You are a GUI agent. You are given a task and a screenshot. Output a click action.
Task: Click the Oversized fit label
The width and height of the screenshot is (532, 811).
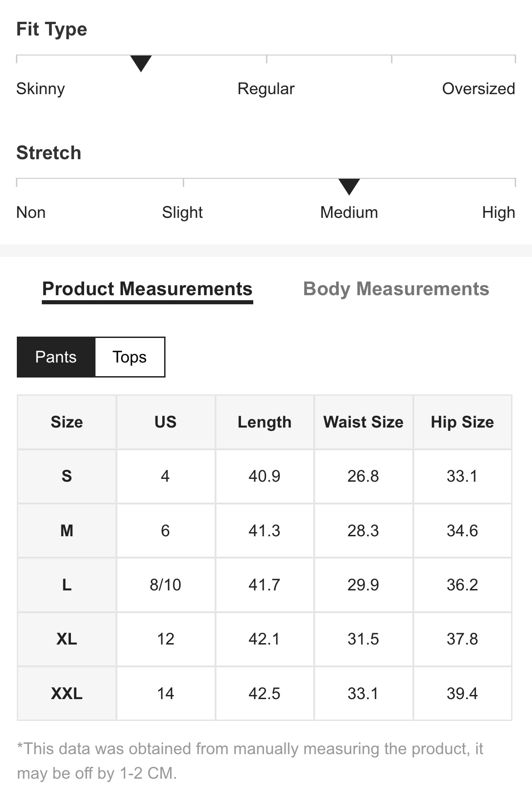478,89
